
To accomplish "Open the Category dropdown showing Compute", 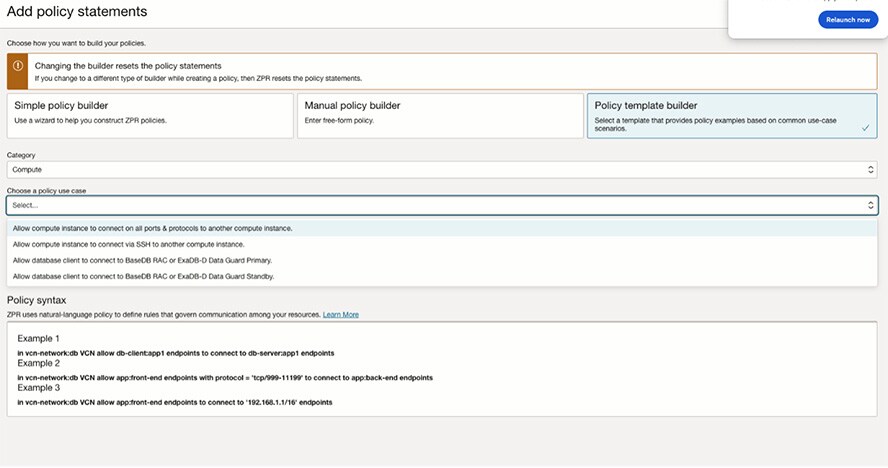I will pyautogui.click(x=440, y=170).
